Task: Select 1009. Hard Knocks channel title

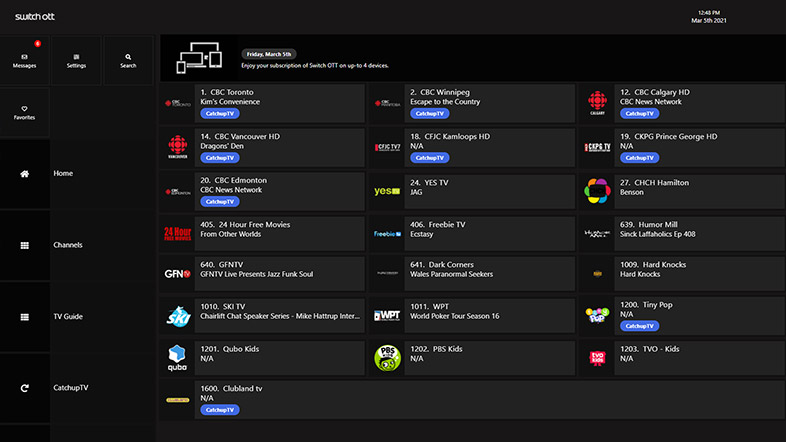Action: (x=653, y=265)
